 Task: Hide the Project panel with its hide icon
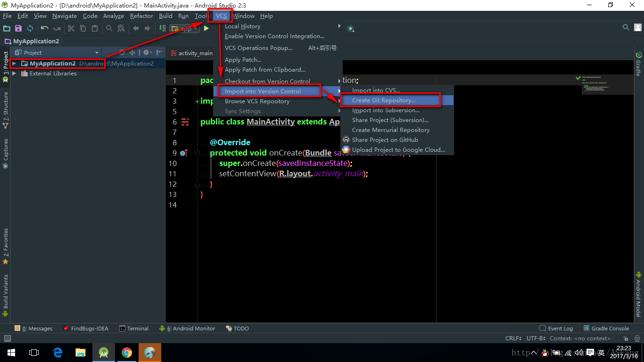pyautogui.click(x=159, y=52)
